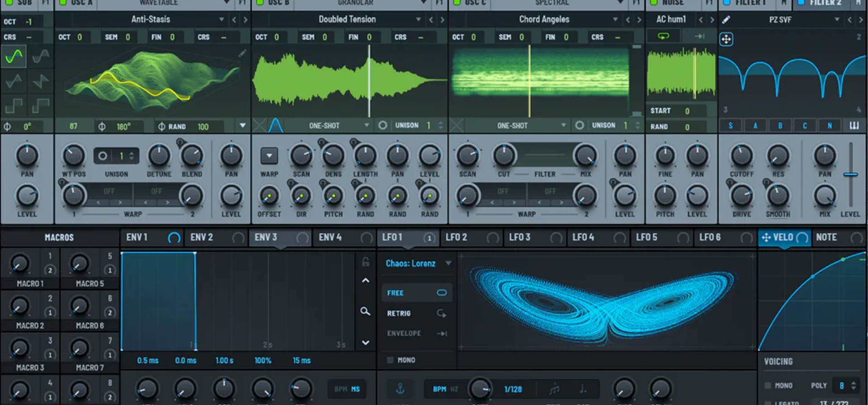This screenshot has height=405, width=868.
Task: Click the down chevron beside the envelope graph
Action: tap(366, 343)
